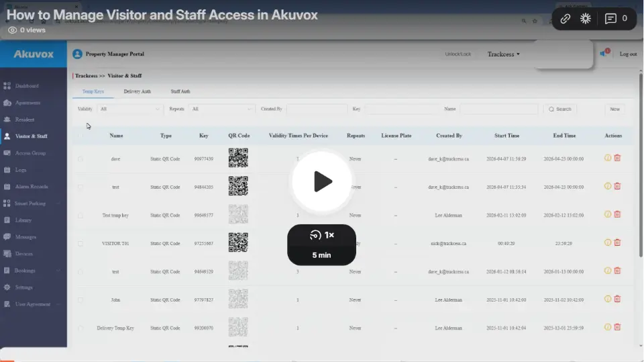The image size is (644, 362).
Task: Switch to the Delivery Auth tab
Action: [137, 91]
